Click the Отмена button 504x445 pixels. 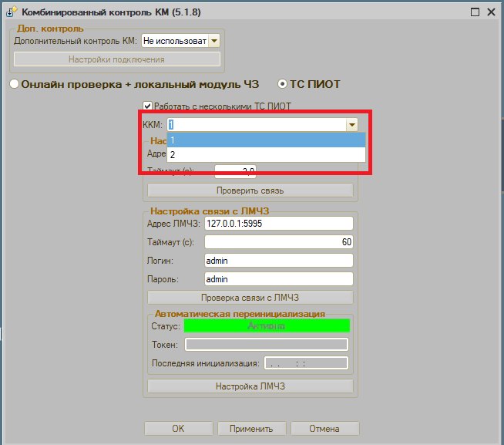pyautogui.click(x=324, y=429)
